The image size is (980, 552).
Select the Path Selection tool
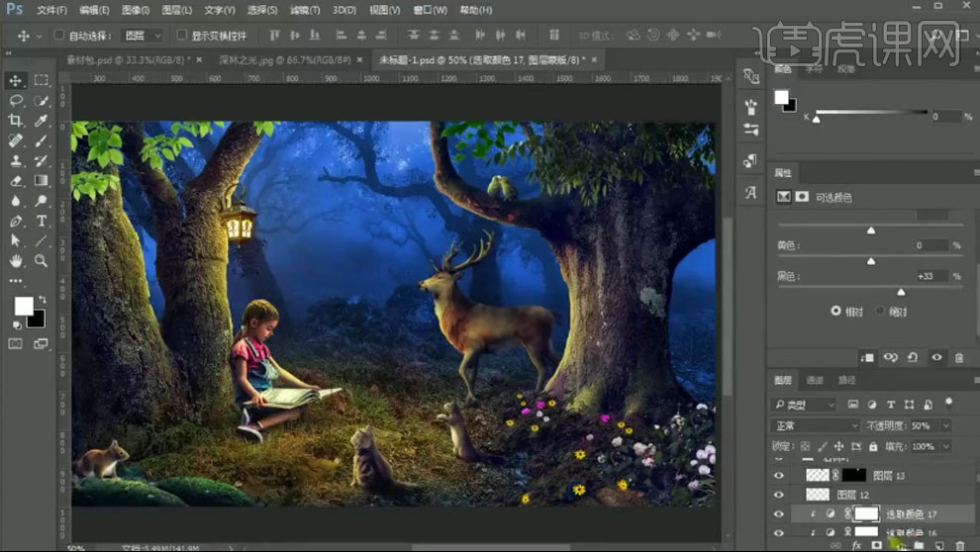pos(16,240)
